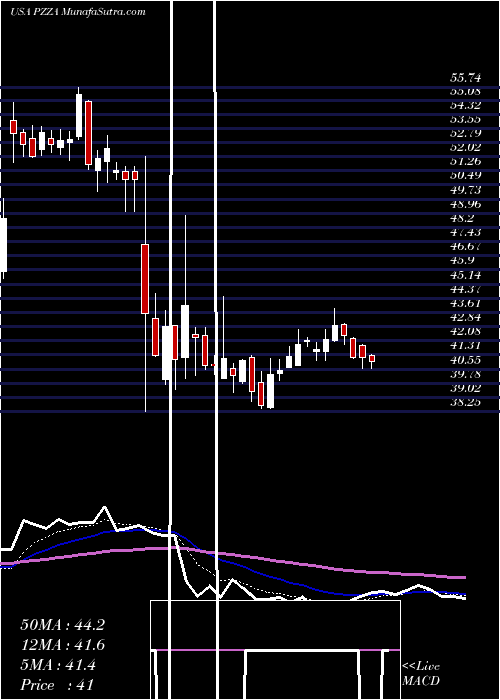Click the 39.02 price axis label

pos(466,388)
